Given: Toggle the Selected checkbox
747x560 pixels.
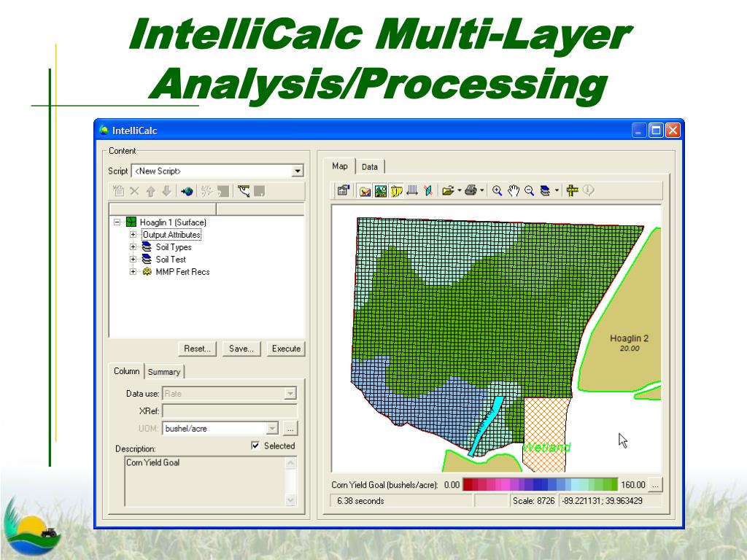Looking at the screenshot, I should [255, 446].
